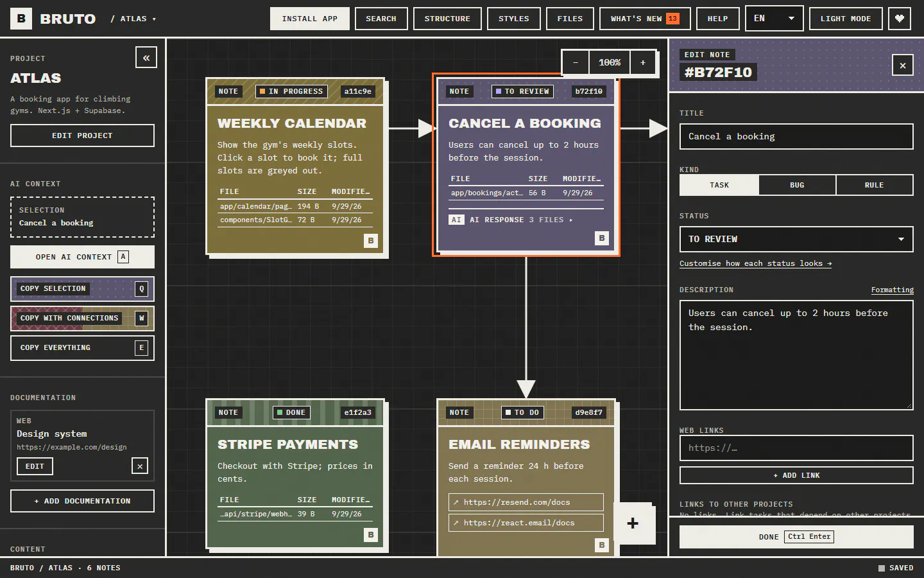
Task: Click the Done status badge on Stripe note
Action: pos(291,413)
